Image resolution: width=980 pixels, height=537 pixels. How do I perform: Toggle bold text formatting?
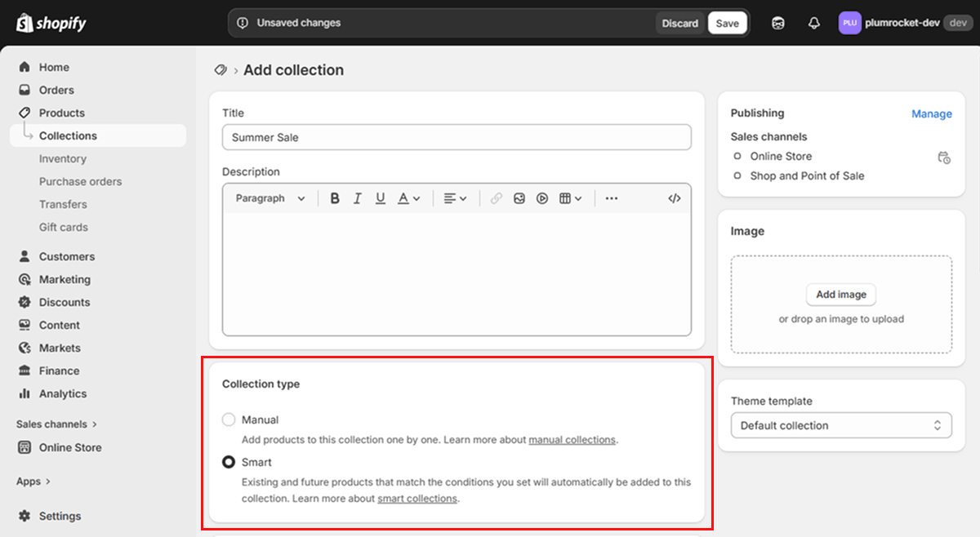[x=335, y=198]
